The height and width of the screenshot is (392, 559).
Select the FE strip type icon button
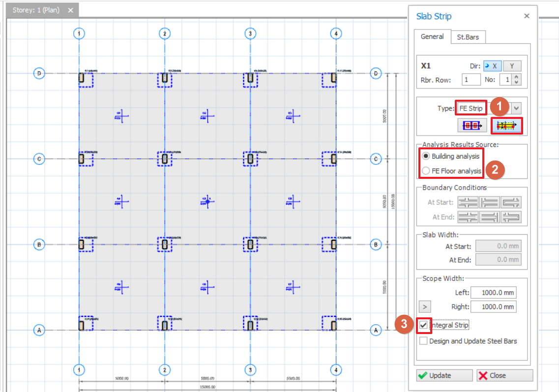[x=506, y=126]
